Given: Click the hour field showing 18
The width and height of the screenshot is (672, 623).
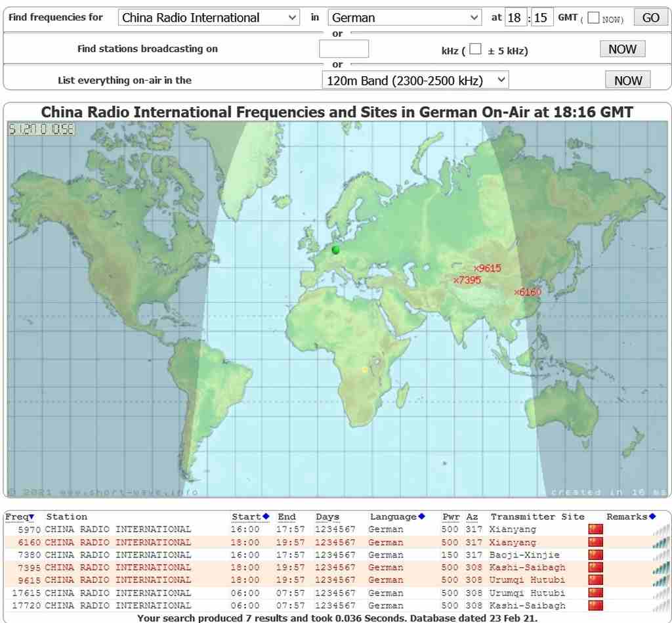Looking at the screenshot, I should tap(516, 18).
